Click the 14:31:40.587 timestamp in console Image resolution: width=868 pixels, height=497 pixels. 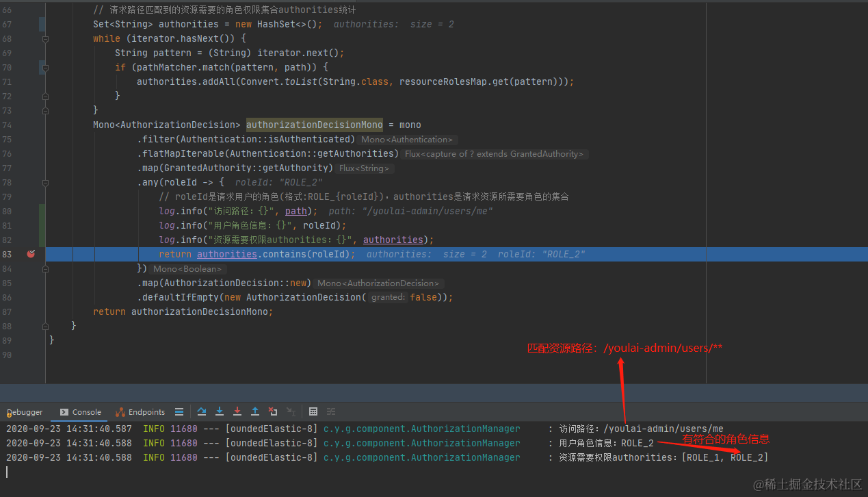(98, 429)
